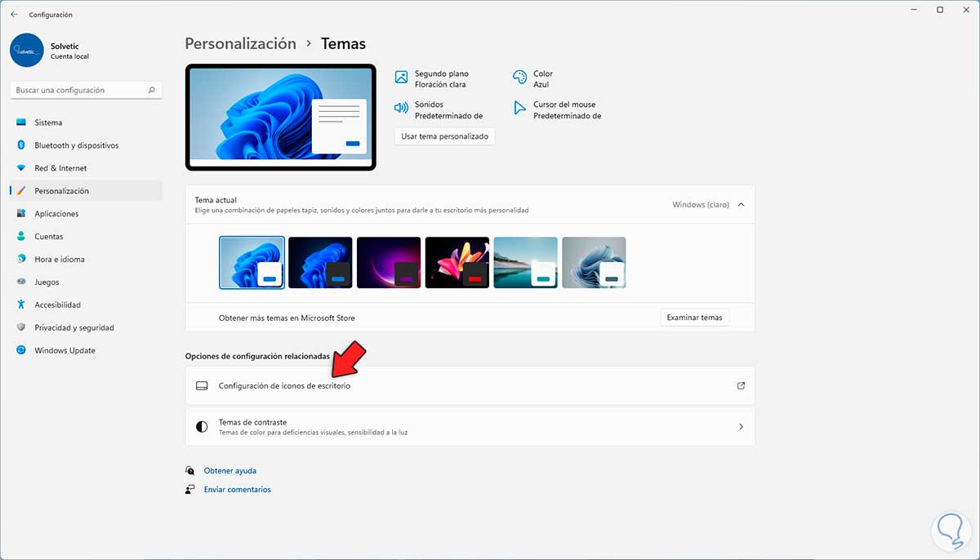Click the search magnifier icon

tap(152, 91)
